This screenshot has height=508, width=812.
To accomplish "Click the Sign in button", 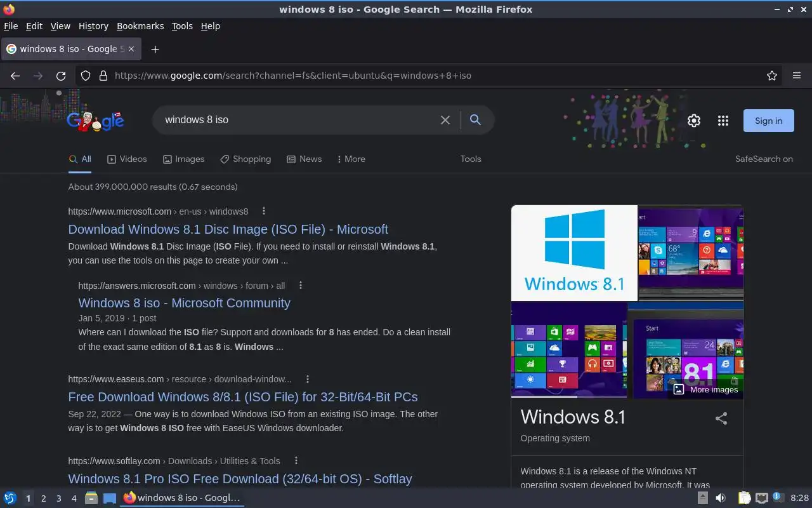I will click(x=768, y=121).
